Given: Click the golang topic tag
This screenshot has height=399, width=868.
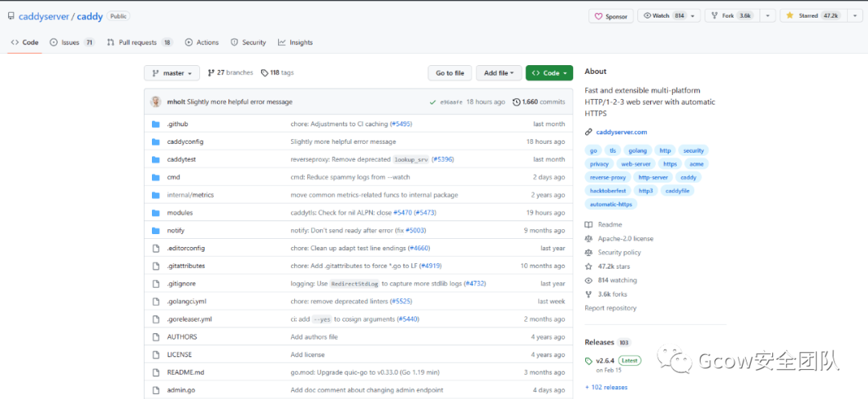Looking at the screenshot, I should pos(637,150).
